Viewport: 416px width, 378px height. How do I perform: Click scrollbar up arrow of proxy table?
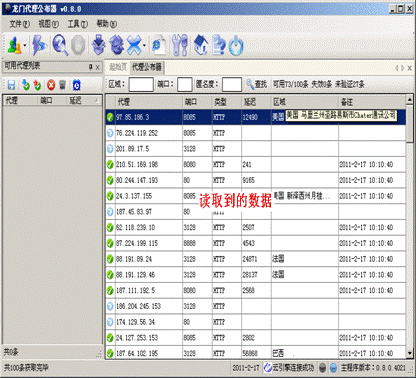(x=410, y=99)
